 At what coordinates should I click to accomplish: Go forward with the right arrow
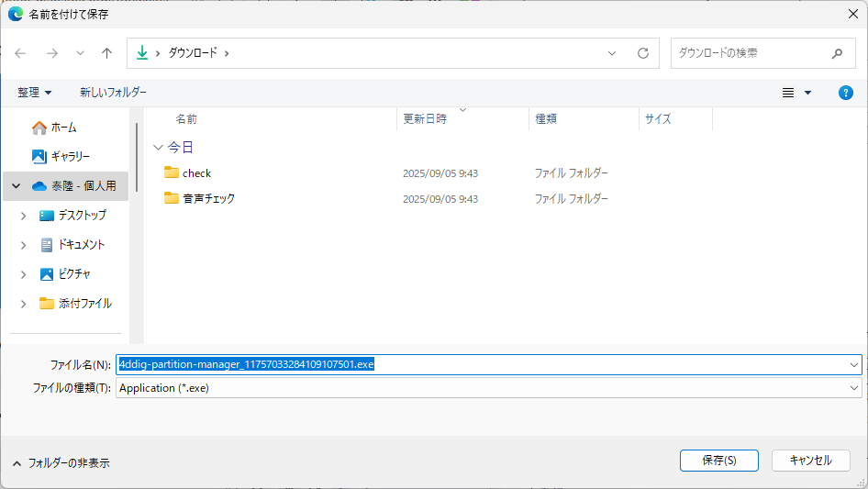click(52, 53)
